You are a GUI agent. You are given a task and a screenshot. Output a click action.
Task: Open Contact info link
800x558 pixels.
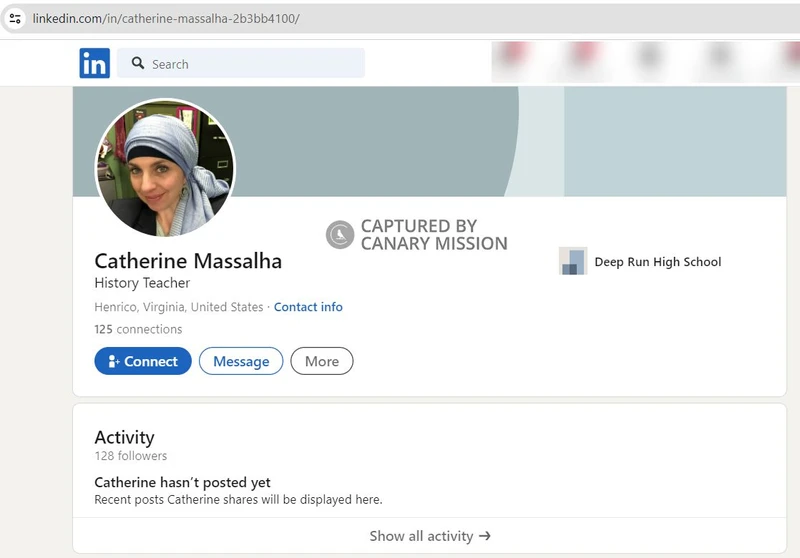pyautogui.click(x=308, y=307)
